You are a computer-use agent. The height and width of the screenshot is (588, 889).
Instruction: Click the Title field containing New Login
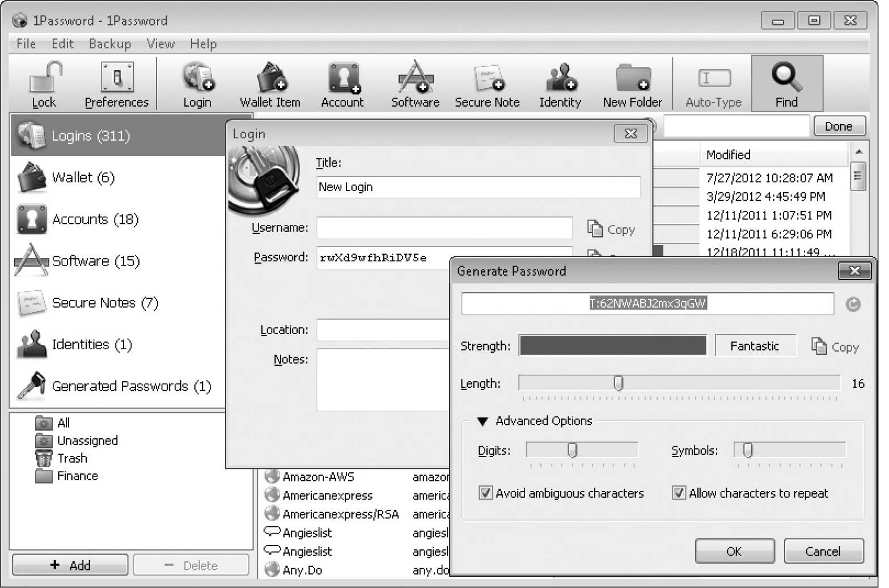point(479,187)
